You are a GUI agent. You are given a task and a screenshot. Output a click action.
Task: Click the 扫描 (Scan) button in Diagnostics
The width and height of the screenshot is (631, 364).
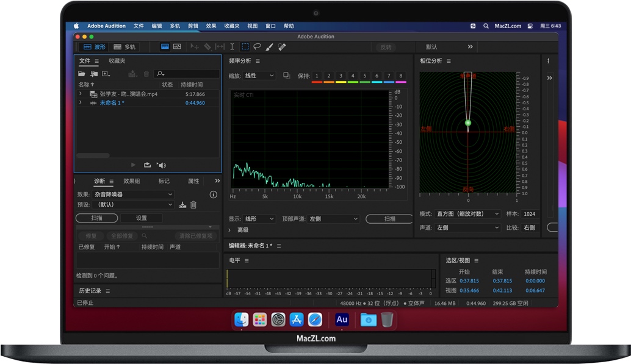[x=96, y=218]
